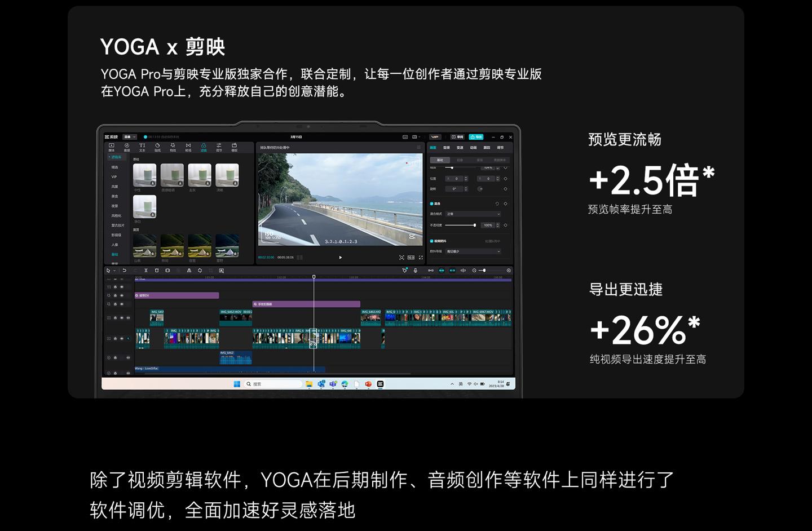Collapse the 滤镜库 filter library category
812x531 pixels.
(x=116, y=157)
